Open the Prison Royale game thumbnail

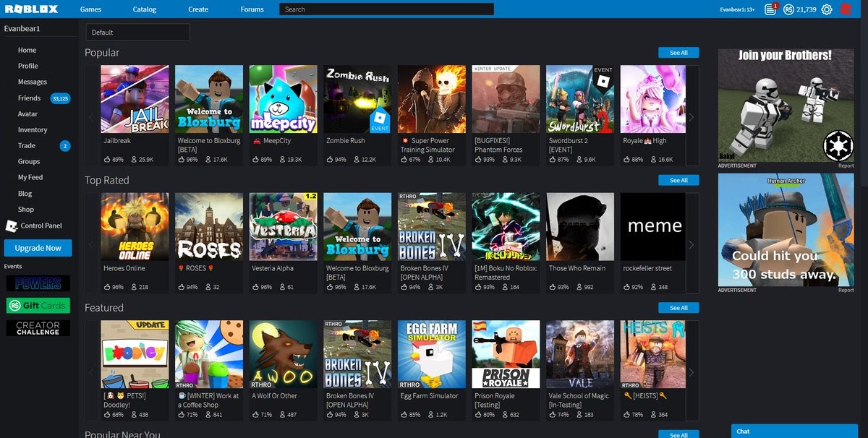click(506, 354)
